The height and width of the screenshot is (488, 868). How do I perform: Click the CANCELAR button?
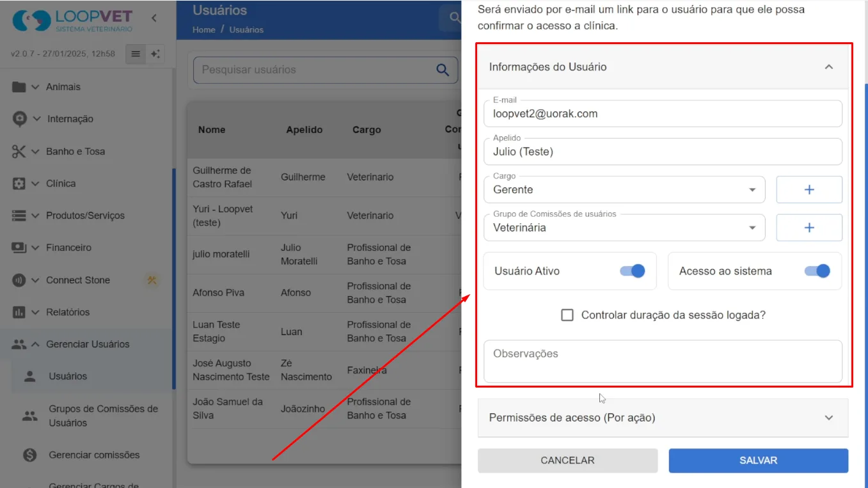[x=567, y=460]
